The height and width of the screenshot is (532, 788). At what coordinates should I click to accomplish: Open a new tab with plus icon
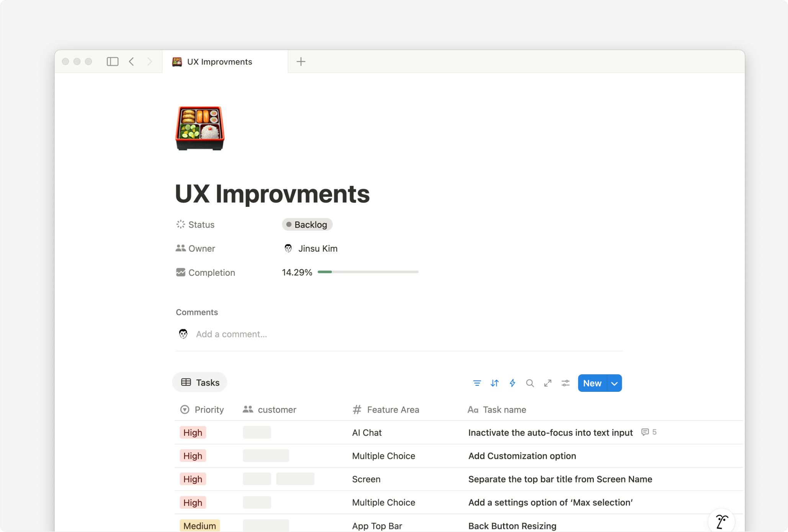301,62
